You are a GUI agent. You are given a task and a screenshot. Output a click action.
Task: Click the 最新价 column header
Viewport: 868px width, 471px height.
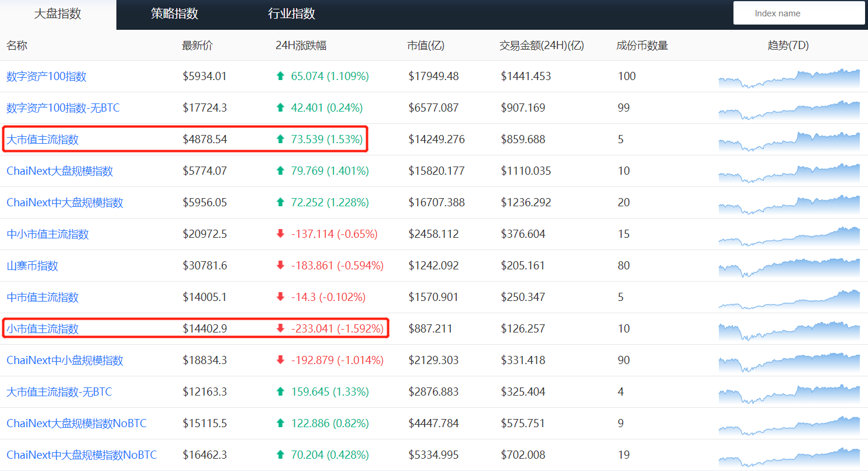198,46
